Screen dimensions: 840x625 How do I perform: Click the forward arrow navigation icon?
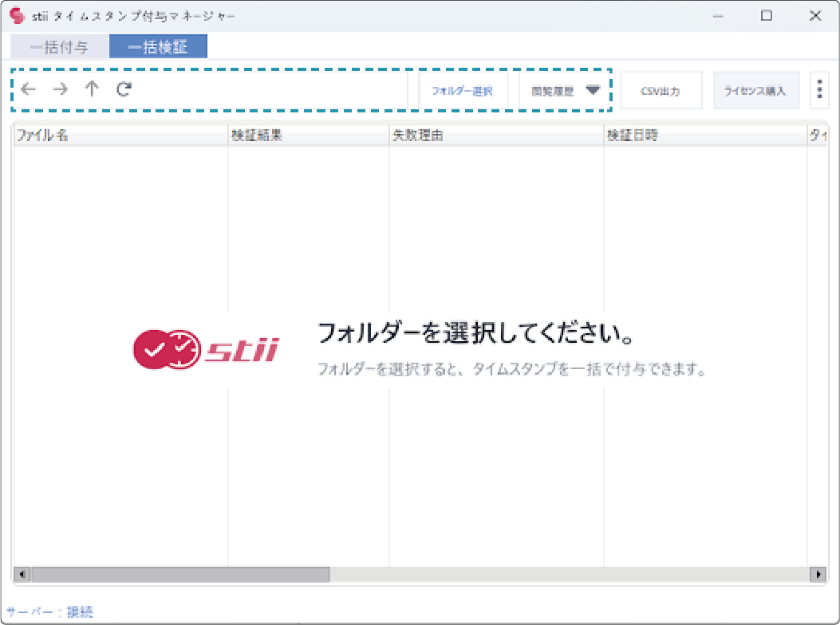coord(60,89)
